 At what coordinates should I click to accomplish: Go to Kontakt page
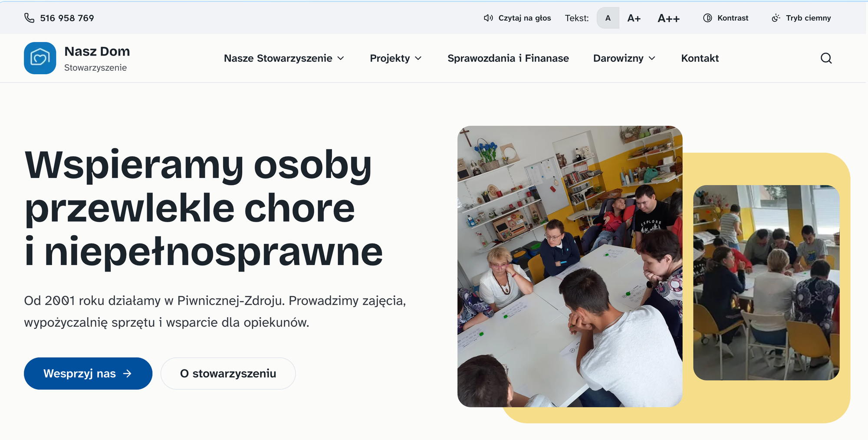[x=700, y=58]
